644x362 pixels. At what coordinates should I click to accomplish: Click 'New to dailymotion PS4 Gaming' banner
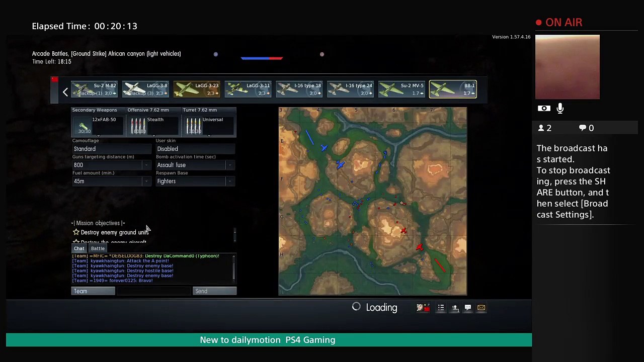pos(268,340)
